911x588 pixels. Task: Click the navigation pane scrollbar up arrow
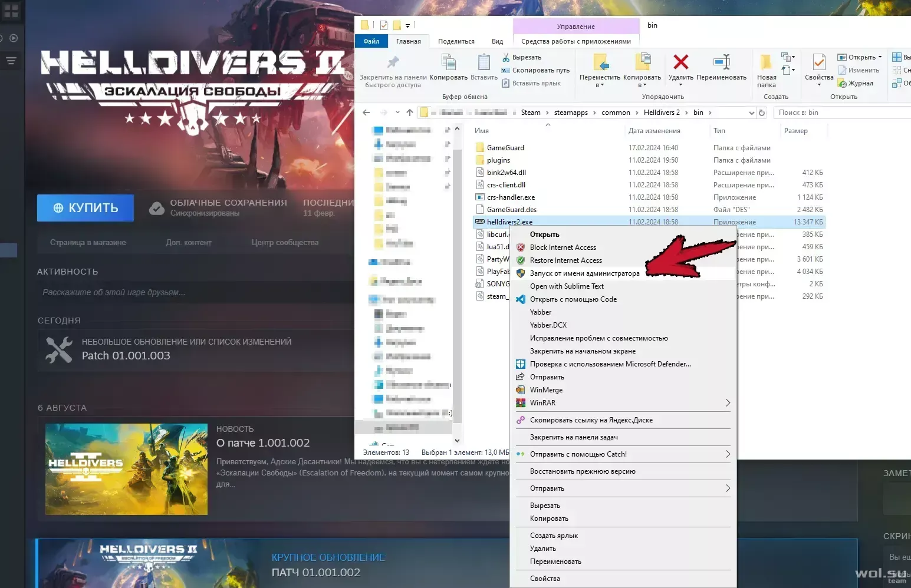[x=457, y=129]
